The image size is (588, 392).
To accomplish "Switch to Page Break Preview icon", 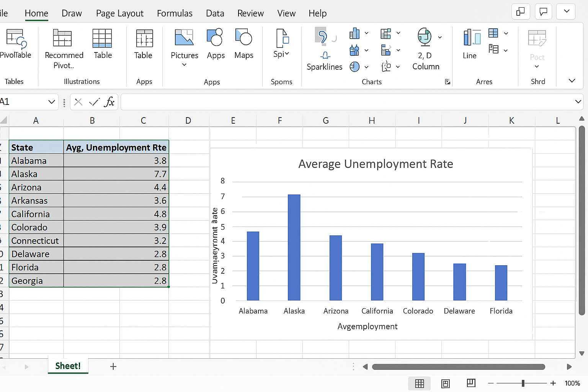I will (471, 383).
